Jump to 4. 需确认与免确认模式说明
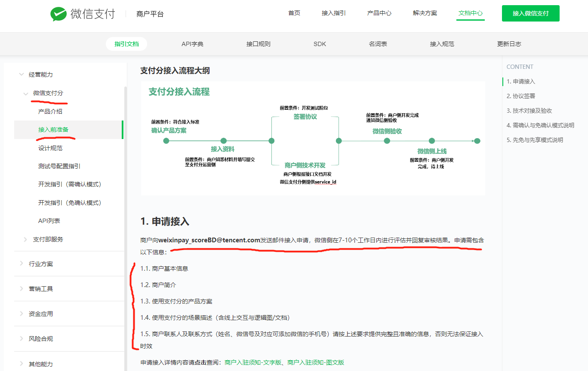 pos(540,125)
